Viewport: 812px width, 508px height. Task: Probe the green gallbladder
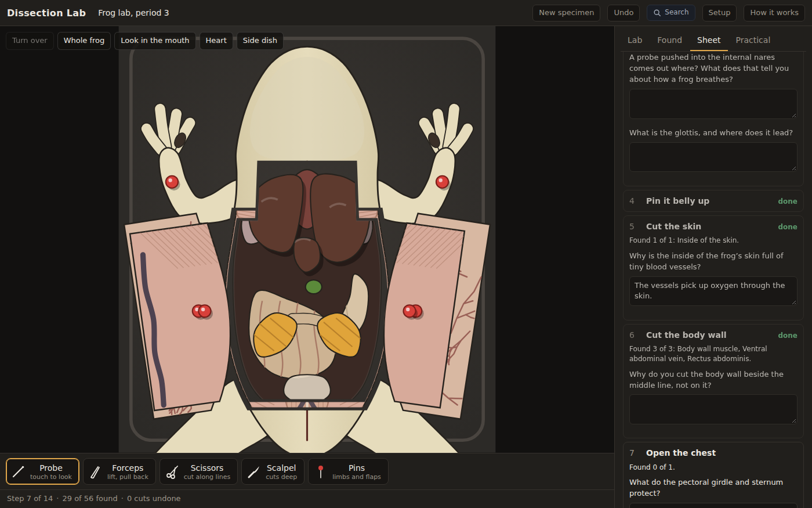[x=314, y=287]
